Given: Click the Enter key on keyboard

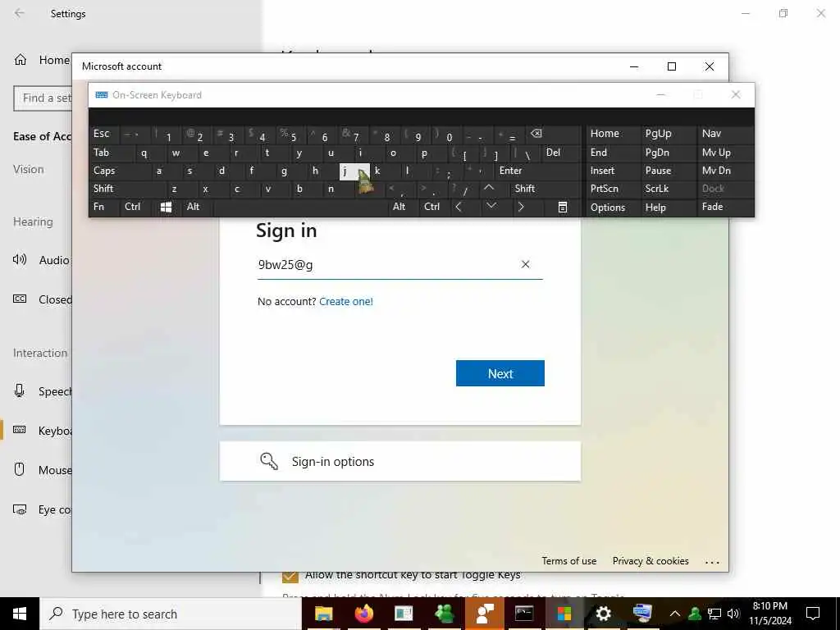Looking at the screenshot, I should tap(537, 171).
